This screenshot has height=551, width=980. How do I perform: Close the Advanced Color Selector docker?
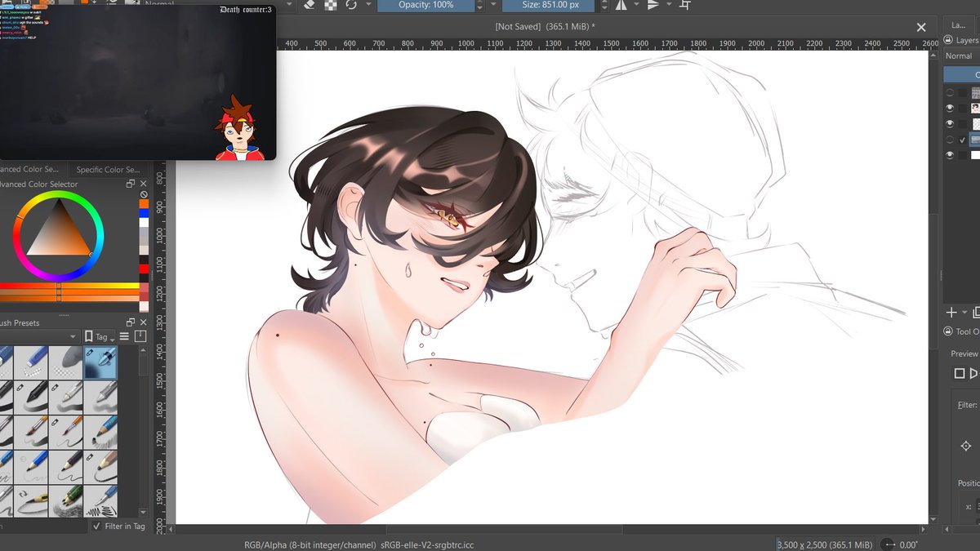point(143,184)
